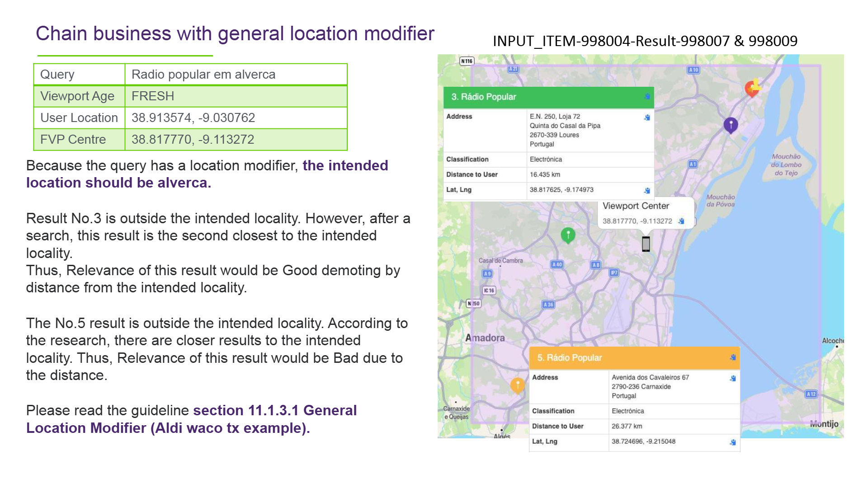Click the 16.435 km distance value

point(545,175)
